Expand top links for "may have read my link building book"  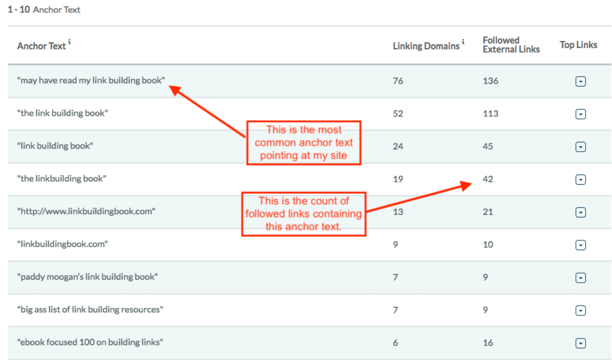tap(580, 81)
